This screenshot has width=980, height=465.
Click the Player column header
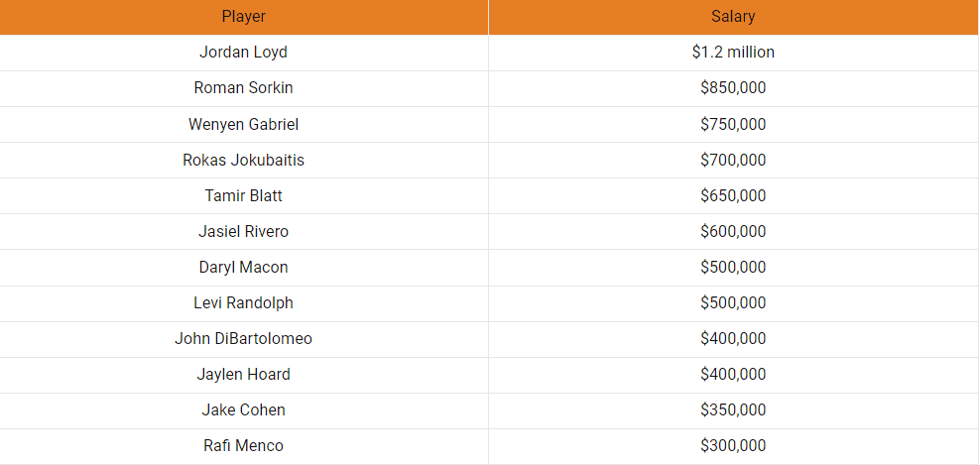244,17
